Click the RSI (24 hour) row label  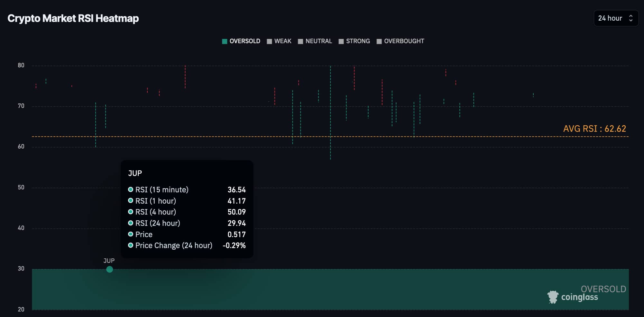(158, 223)
